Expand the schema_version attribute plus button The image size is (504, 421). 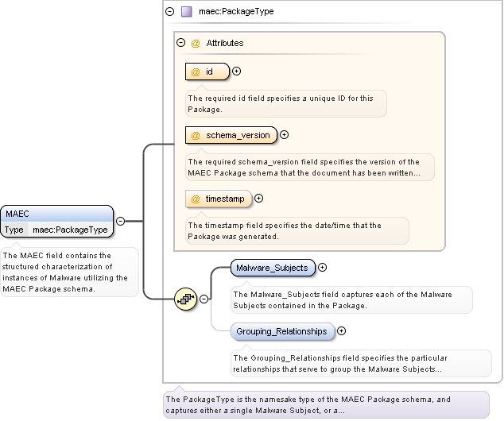(x=284, y=135)
